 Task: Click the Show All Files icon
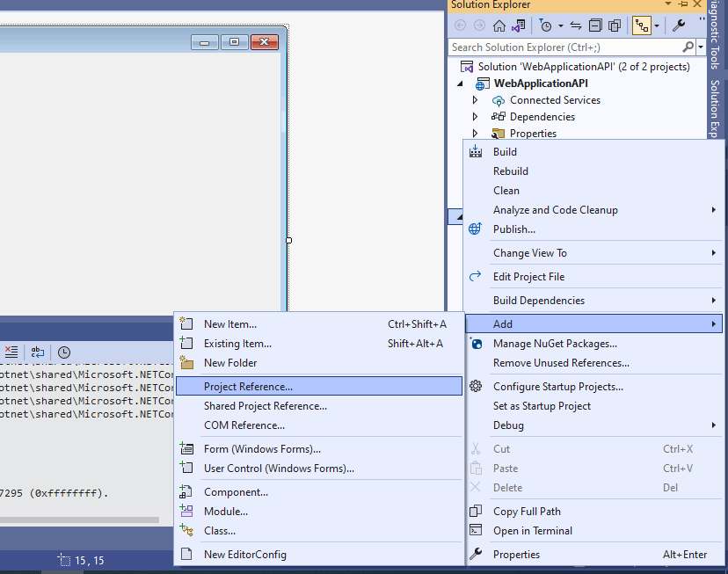pyautogui.click(x=615, y=25)
